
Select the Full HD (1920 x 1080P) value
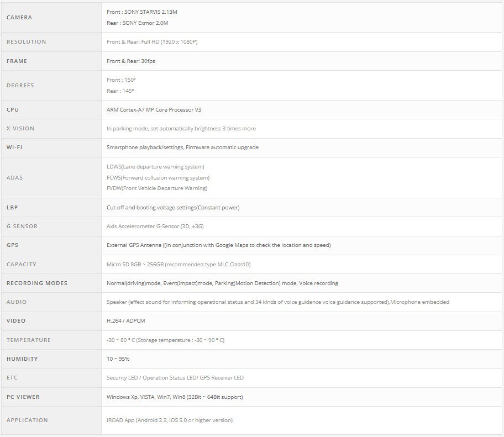pos(152,42)
